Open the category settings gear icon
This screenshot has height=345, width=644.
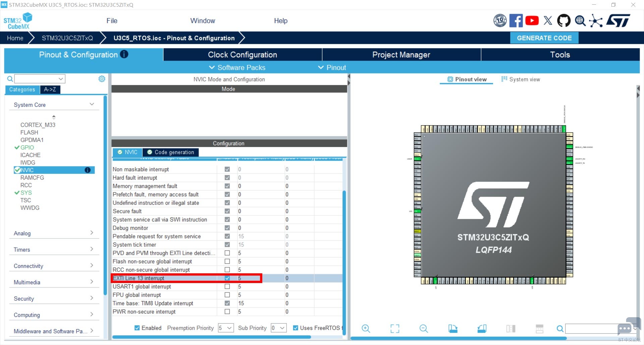(102, 79)
